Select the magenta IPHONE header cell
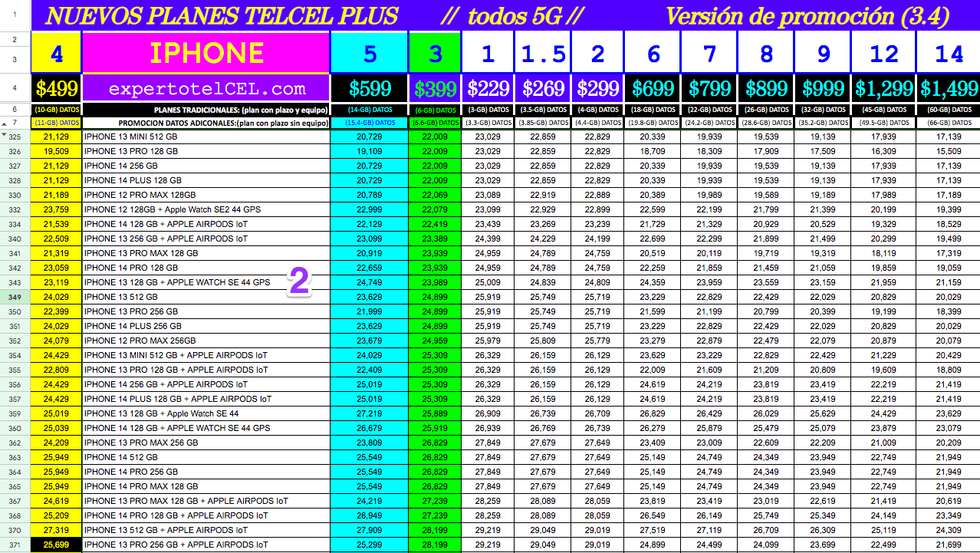980x553 pixels. point(207,53)
